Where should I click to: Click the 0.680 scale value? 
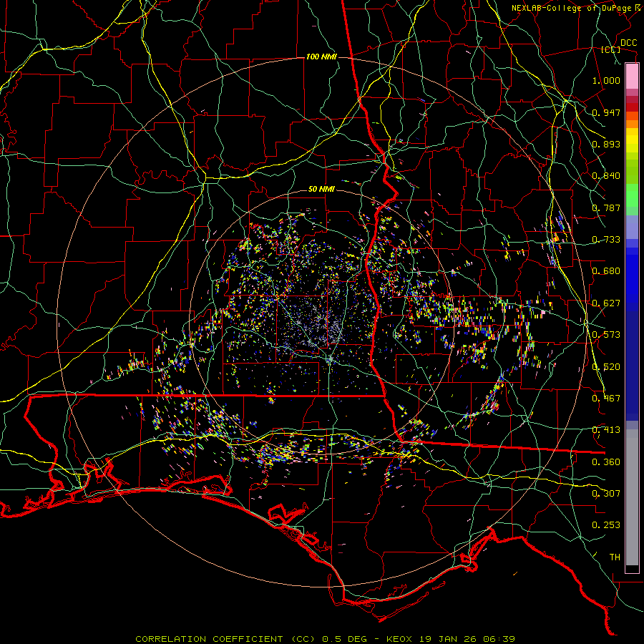[606, 271]
